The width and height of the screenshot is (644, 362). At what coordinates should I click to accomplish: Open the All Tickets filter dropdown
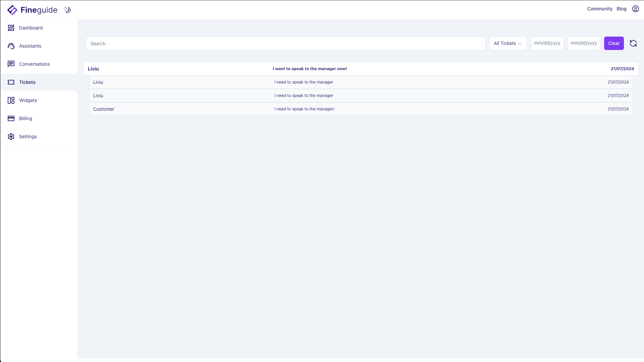(x=508, y=43)
